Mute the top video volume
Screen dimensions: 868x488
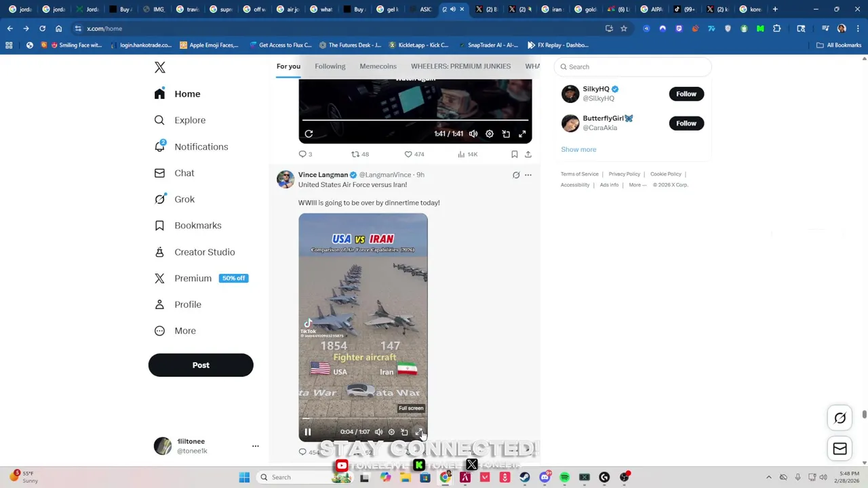tap(473, 134)
